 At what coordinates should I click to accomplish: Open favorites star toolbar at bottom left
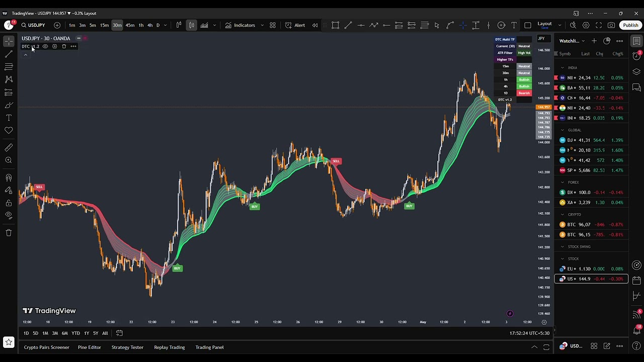click(x=9, y=342)
